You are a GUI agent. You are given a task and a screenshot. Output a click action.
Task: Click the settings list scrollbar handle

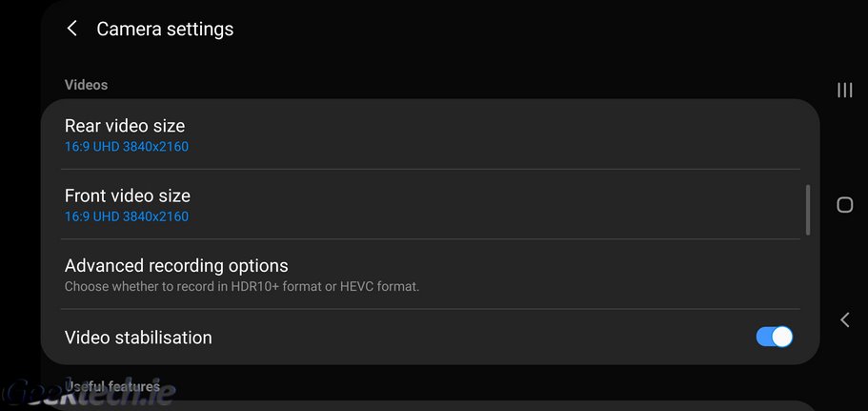[808, 210]
